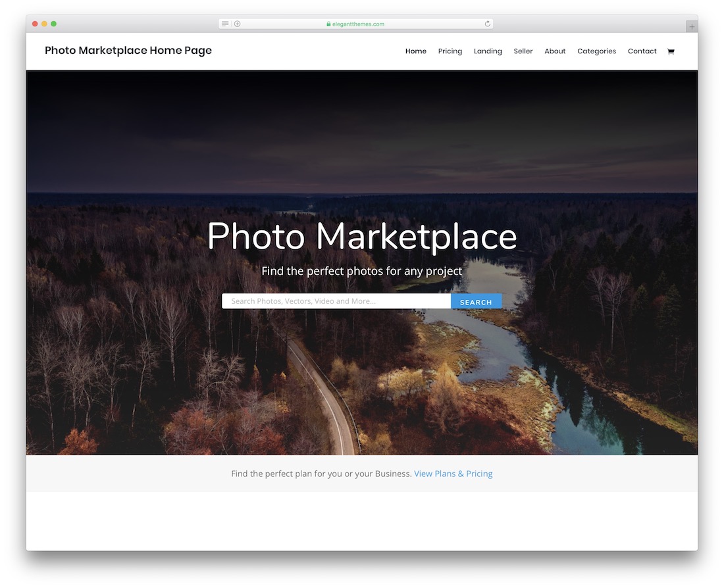Focus the Search Photos, Vectors input field
The width and height of the screenshot is (724, 588).
click(x=336, y=301)
